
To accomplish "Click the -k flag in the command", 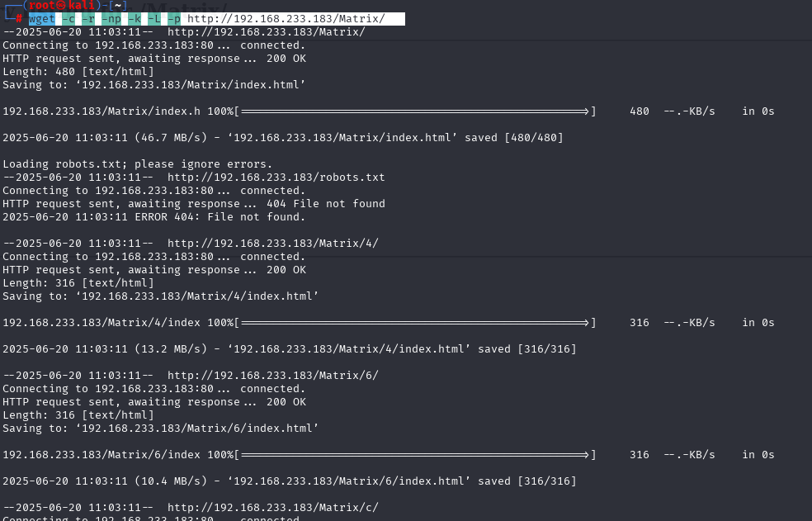I will [135, 19].
